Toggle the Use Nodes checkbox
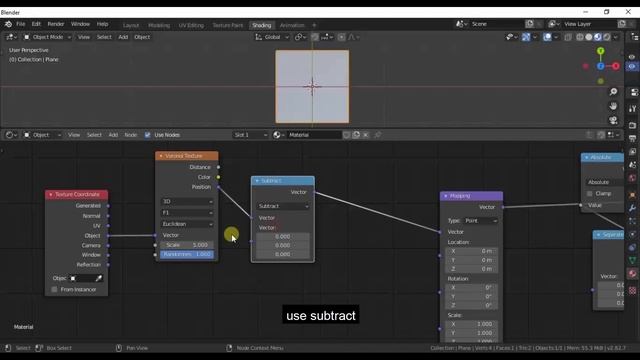The width and height of the screenshot is (640, 360). click(x=147, y=135)
